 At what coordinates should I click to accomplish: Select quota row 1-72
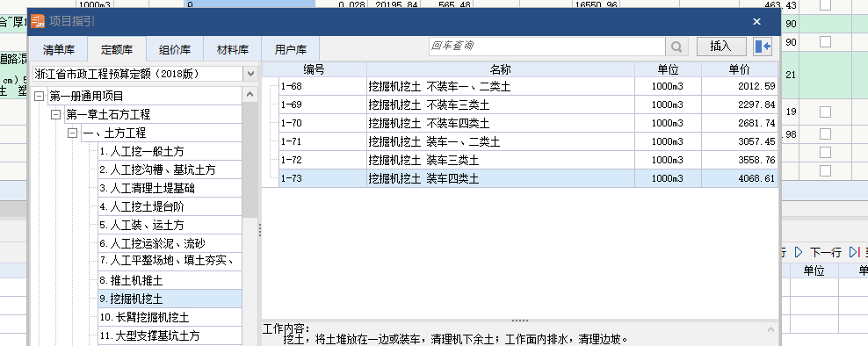(x=528, y=160)
